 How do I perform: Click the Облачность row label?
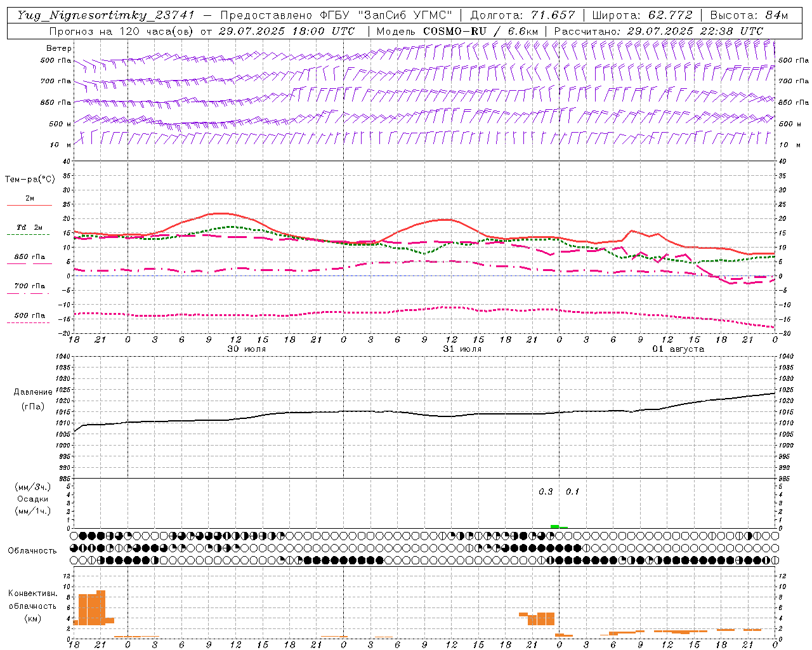coord(32,551)
